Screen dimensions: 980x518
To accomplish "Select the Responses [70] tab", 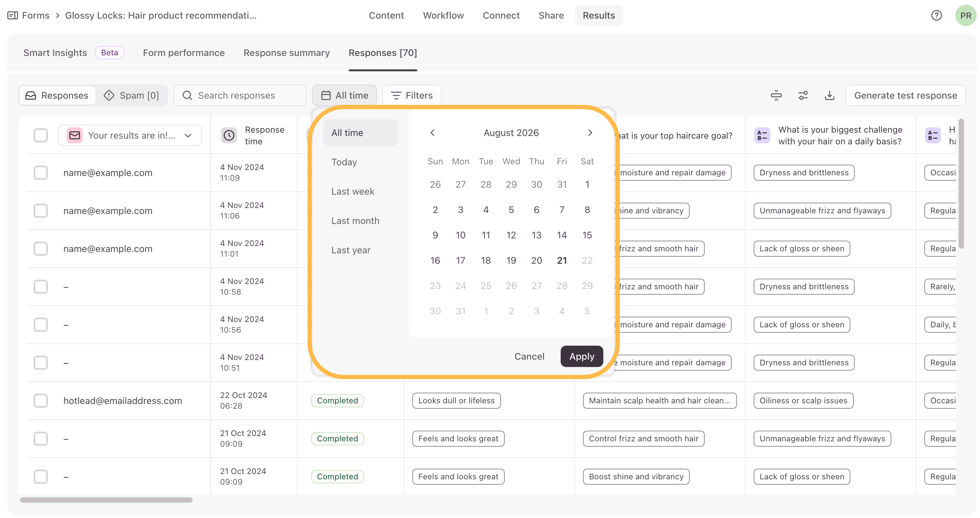I will (383, 53).
